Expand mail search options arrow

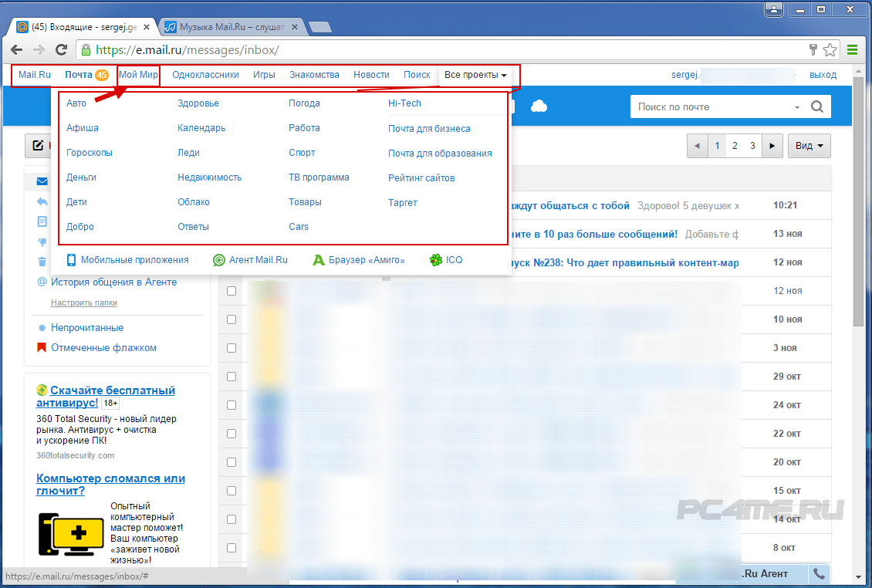click(796, 107)
